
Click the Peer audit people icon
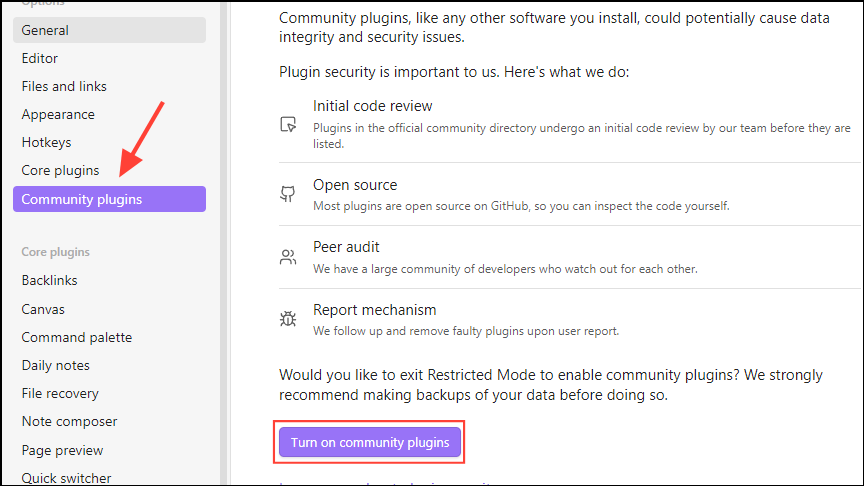click(288, 257)
